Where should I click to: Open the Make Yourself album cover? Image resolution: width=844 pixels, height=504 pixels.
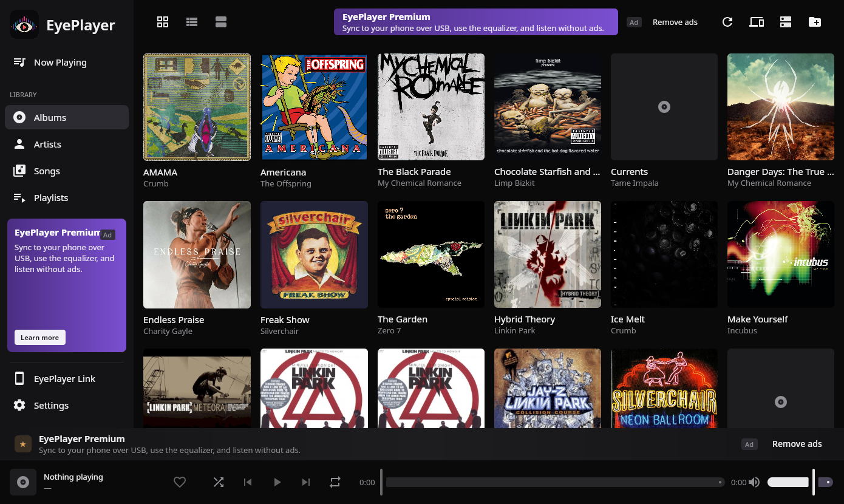coord(781,254)
